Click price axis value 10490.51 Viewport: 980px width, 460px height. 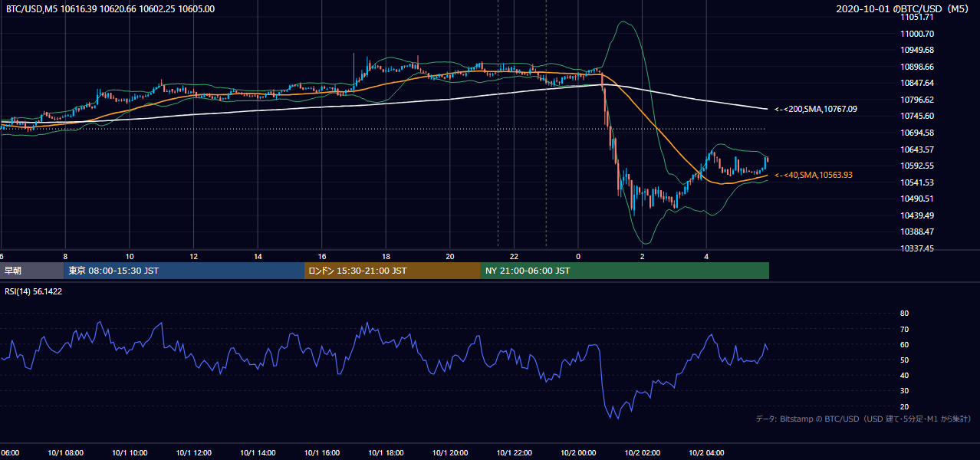918,199
